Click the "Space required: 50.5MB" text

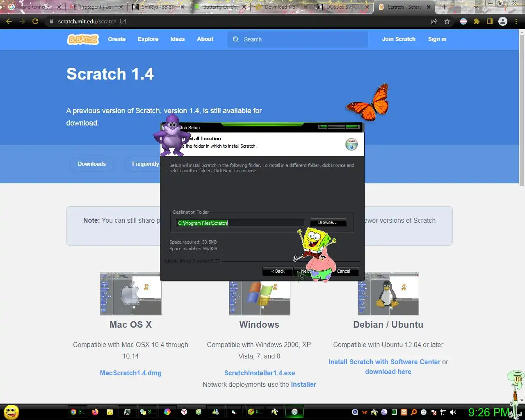pos(193,242)
